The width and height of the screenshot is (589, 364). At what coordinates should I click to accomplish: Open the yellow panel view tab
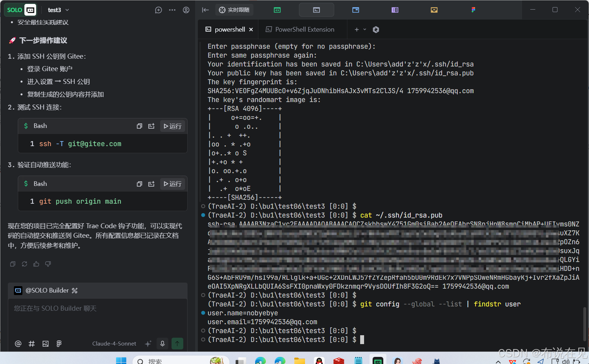pos(434,10)
